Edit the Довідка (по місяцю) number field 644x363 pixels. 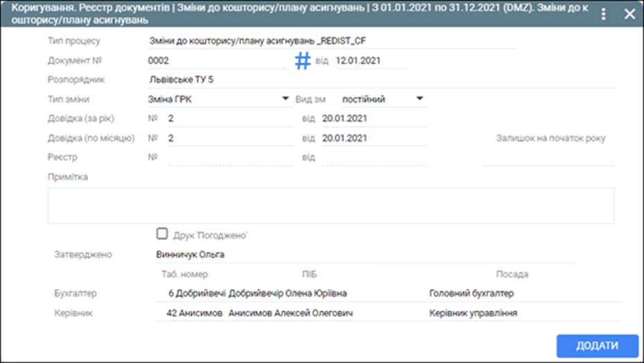pyautogui.click(x=230, y=138)
